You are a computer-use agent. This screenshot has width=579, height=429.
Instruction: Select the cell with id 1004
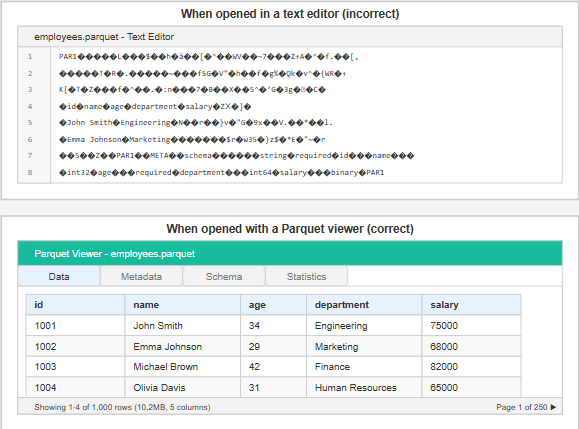coord(75,387)
